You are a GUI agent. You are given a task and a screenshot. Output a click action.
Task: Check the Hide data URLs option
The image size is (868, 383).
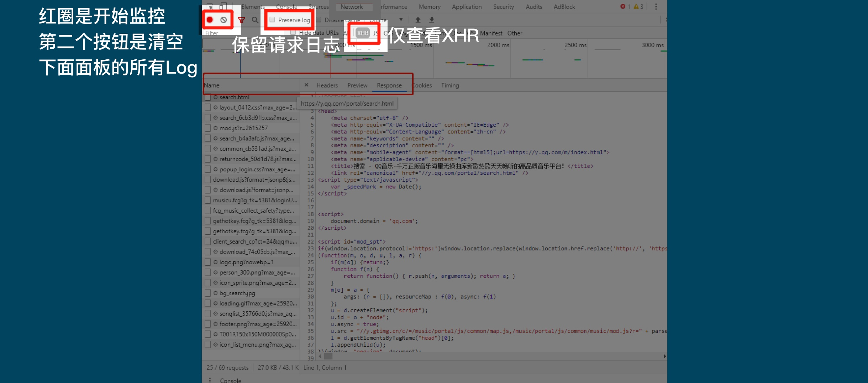(293, 33)
